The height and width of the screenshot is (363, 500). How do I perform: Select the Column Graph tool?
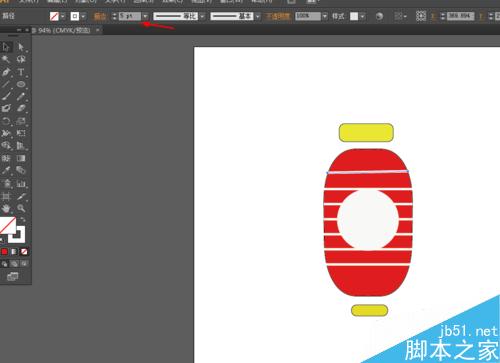[x=21, y=183]
